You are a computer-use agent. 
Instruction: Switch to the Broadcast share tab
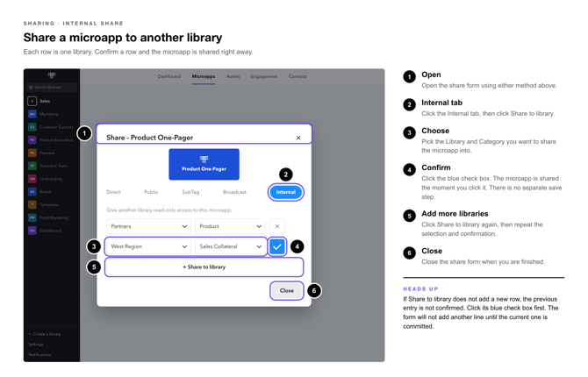234,192
